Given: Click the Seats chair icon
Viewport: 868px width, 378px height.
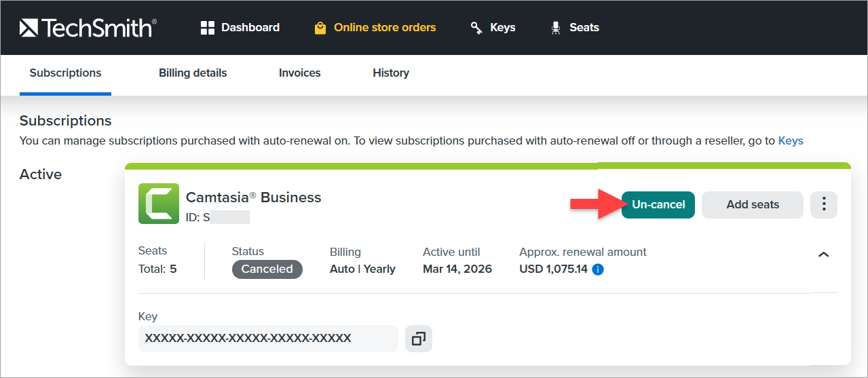Looking at the screenshot, I should click(x=556, y=28).
